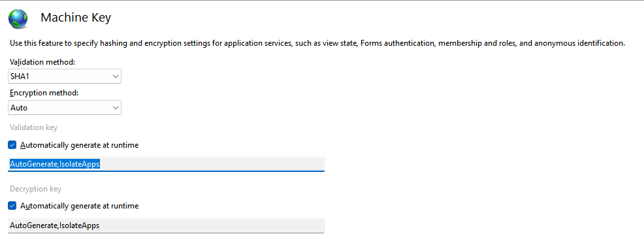The image size is (644, 249).
Task: Click Validation key's "Automatically generate at runtime" label
Action: [79, 145]
